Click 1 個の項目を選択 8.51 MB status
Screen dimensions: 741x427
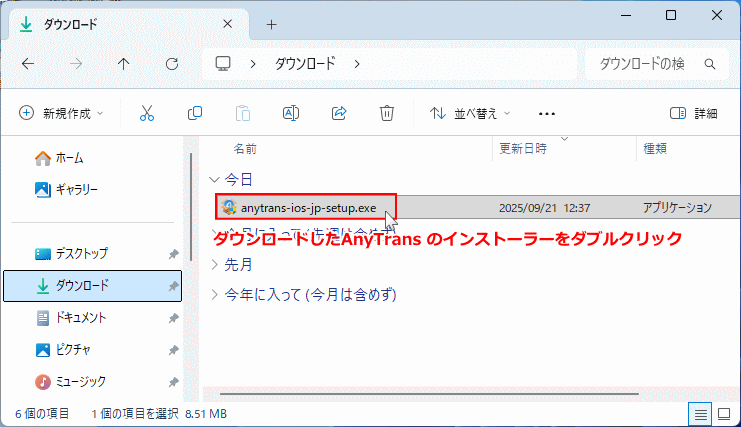point(159,414)
